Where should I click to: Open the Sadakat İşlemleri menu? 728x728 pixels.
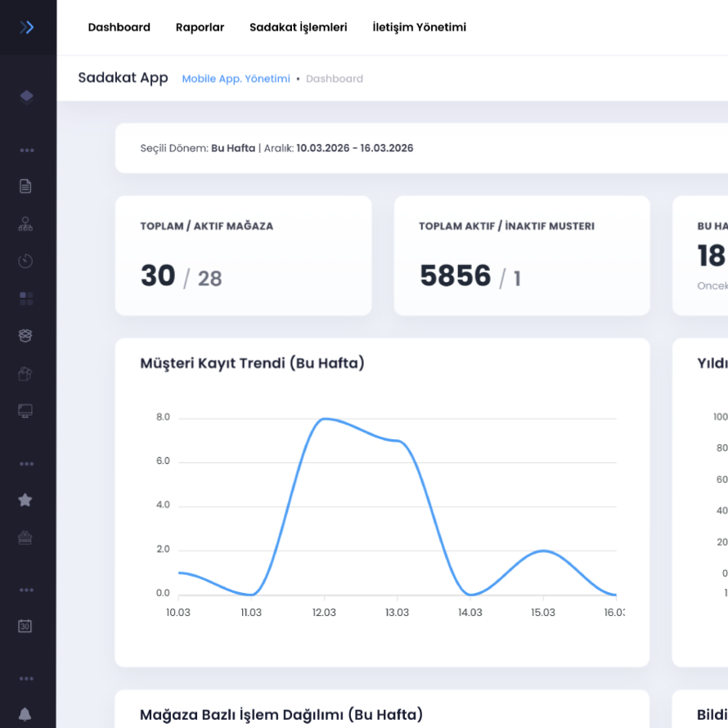coord(298,27)
